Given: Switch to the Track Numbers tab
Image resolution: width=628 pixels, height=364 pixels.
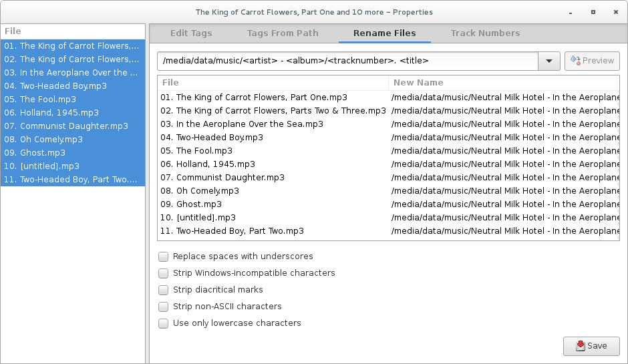Looking at the screenshot, I should coord(485,33).
